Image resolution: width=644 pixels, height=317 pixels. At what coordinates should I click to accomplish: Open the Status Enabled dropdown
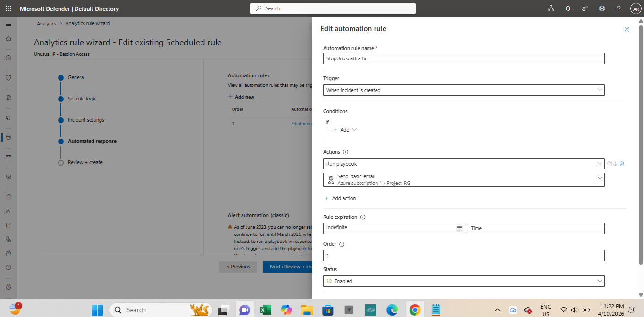click(x=464, y=281)
